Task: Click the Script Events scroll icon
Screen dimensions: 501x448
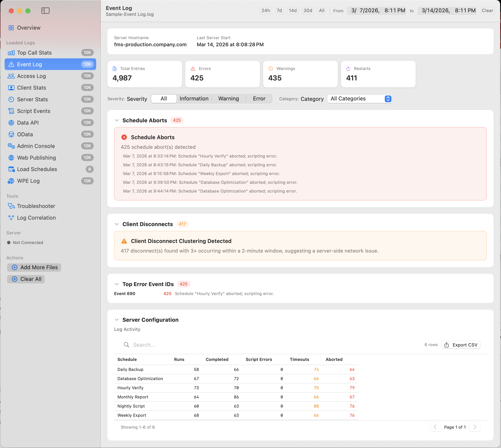Action: [x=11, y=111]
